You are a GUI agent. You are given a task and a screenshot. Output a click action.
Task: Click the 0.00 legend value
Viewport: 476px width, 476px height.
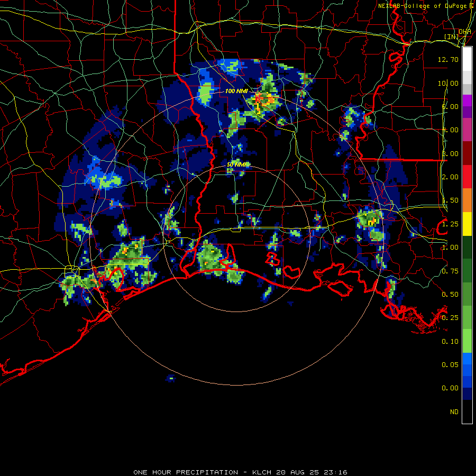tap(450, 388)
